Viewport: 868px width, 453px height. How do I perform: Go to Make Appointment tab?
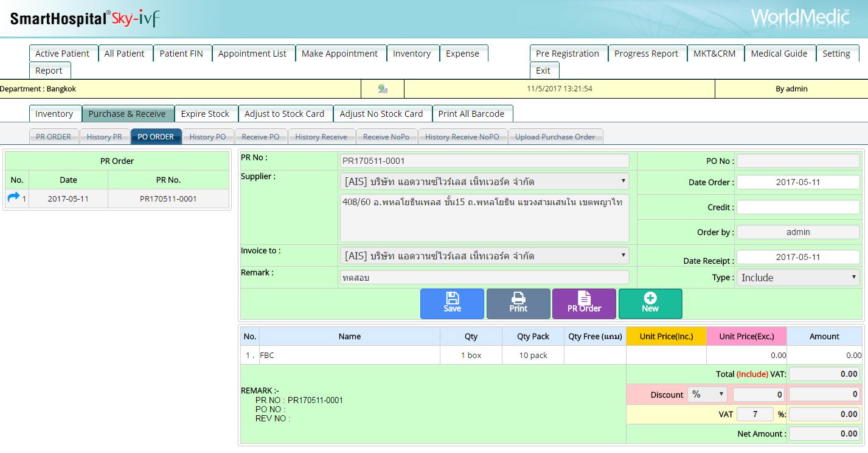pyautogui.click(x=339, y=54)
